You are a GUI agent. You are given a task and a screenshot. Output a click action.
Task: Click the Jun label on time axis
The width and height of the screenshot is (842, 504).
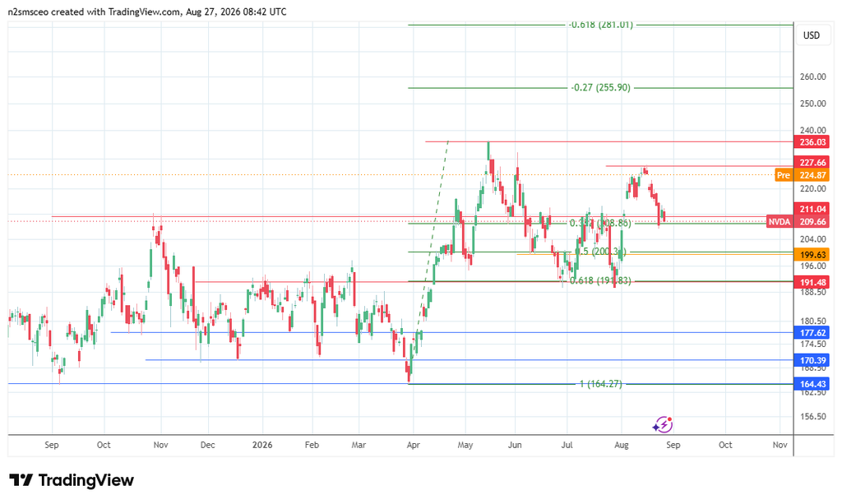pyautogui.click(x=515, y=445)
